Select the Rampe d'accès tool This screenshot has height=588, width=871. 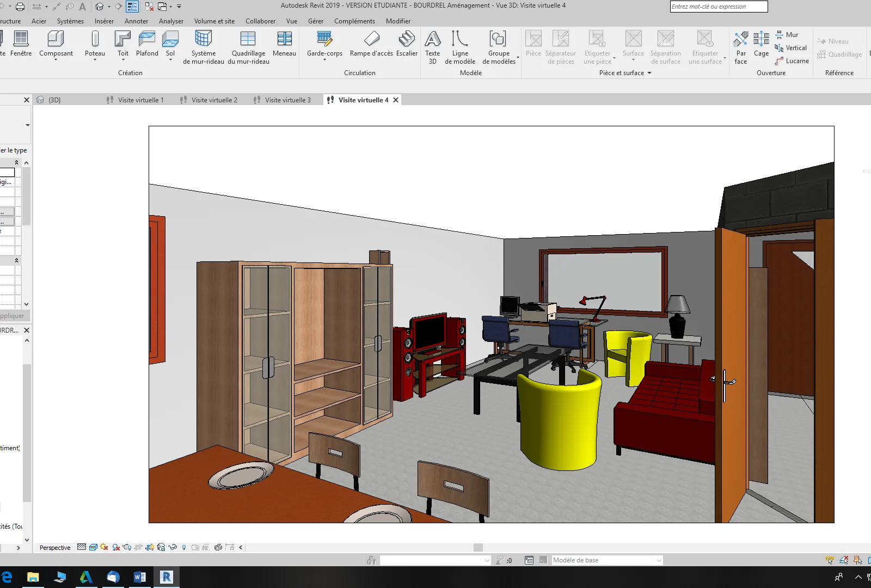[x=371, y=44]
